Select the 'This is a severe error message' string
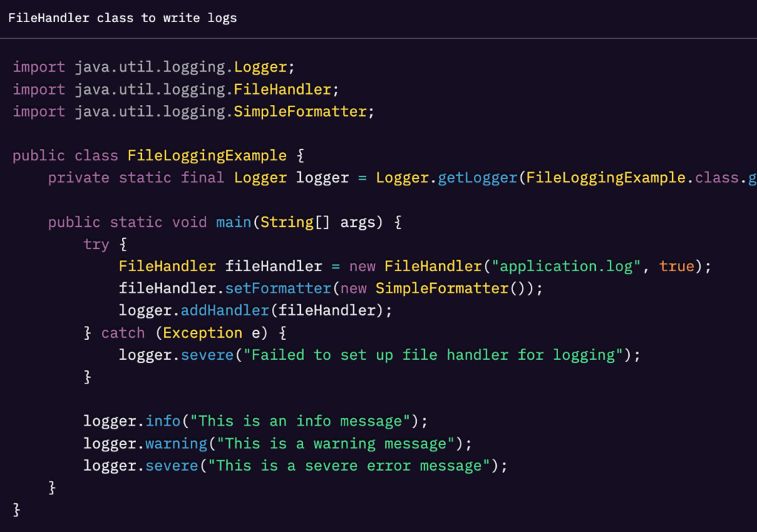The width and height of the screenshot is (757, 532). point(351,465)
